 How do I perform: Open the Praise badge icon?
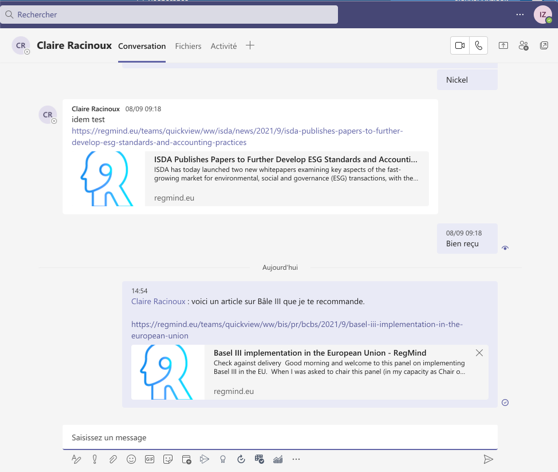[223, 459]
